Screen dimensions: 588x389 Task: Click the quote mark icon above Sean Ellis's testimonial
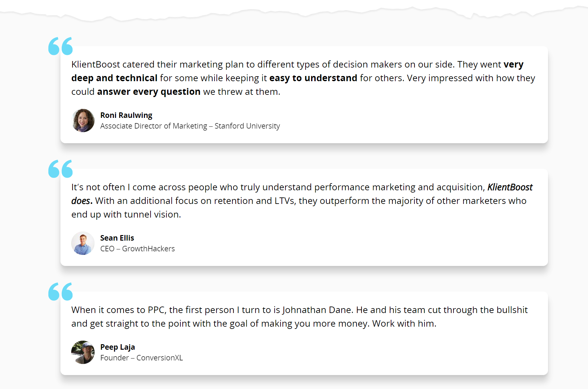click(60, 169)
